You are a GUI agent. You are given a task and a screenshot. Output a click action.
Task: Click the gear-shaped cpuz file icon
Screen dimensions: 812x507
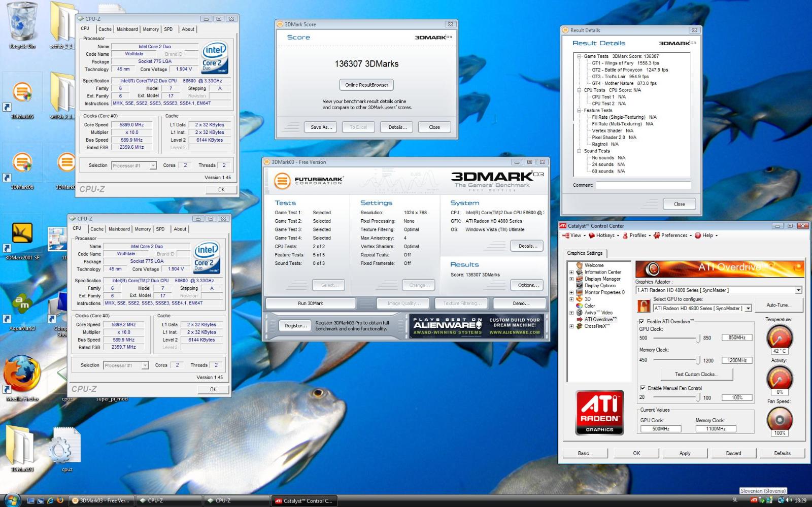(66, 448)
